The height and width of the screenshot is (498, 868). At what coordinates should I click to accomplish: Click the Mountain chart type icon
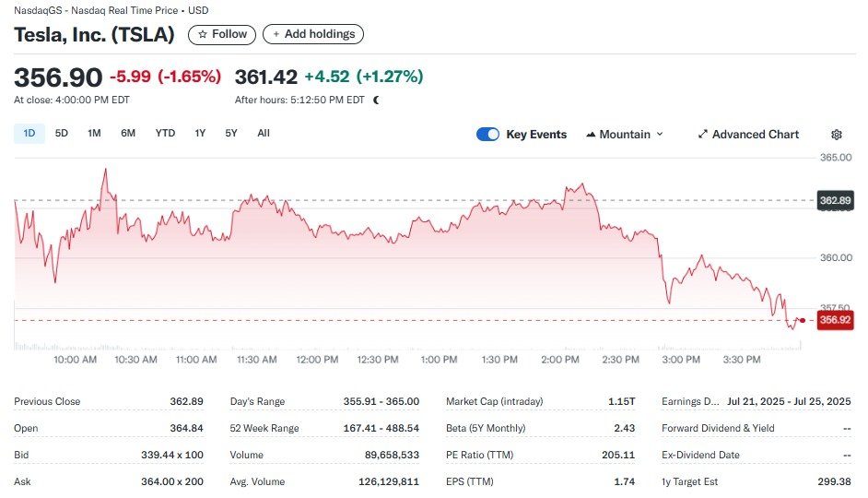591,135
